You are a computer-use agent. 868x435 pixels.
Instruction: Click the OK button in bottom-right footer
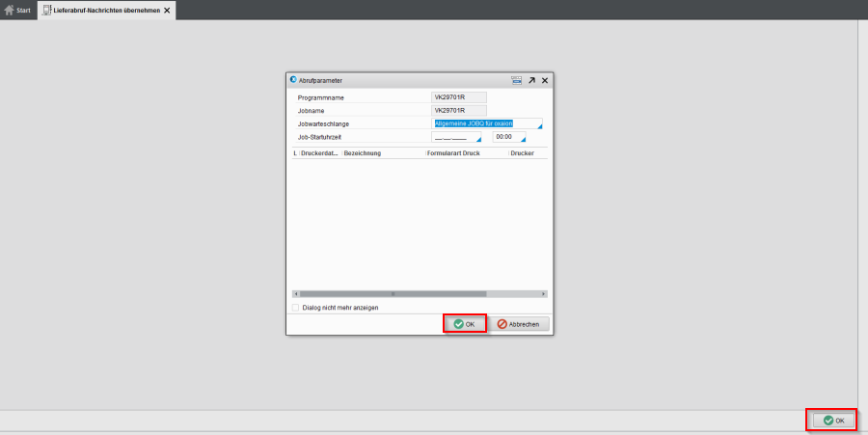833,421
